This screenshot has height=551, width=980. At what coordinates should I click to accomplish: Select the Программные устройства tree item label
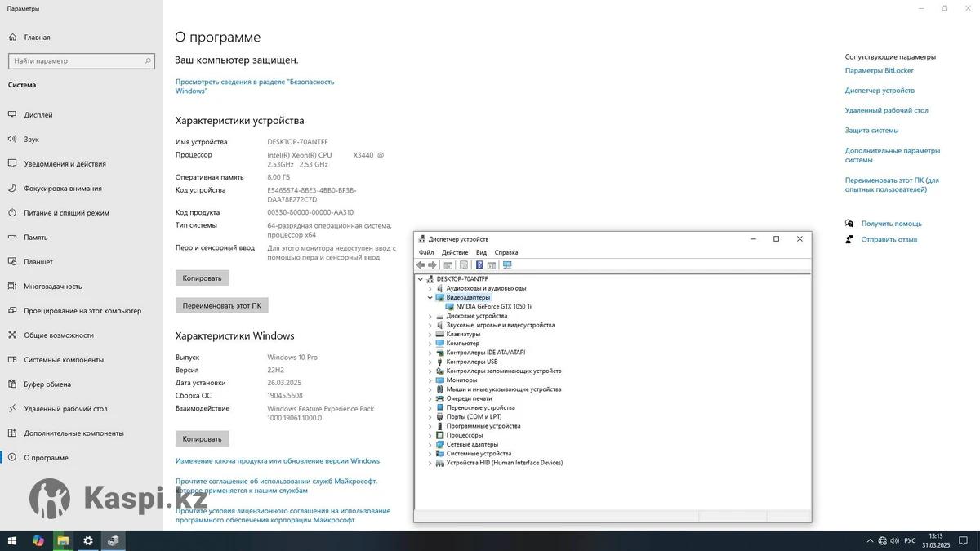pos(483,426)
